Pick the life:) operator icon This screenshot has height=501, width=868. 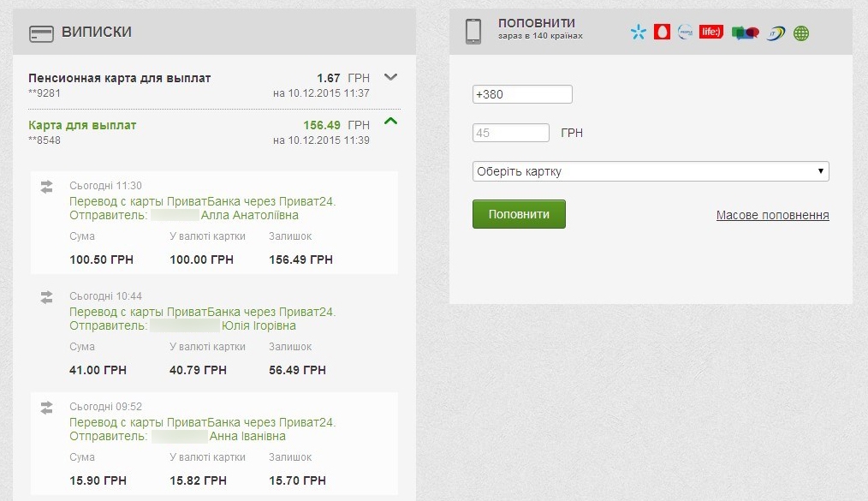click(711, 33)
